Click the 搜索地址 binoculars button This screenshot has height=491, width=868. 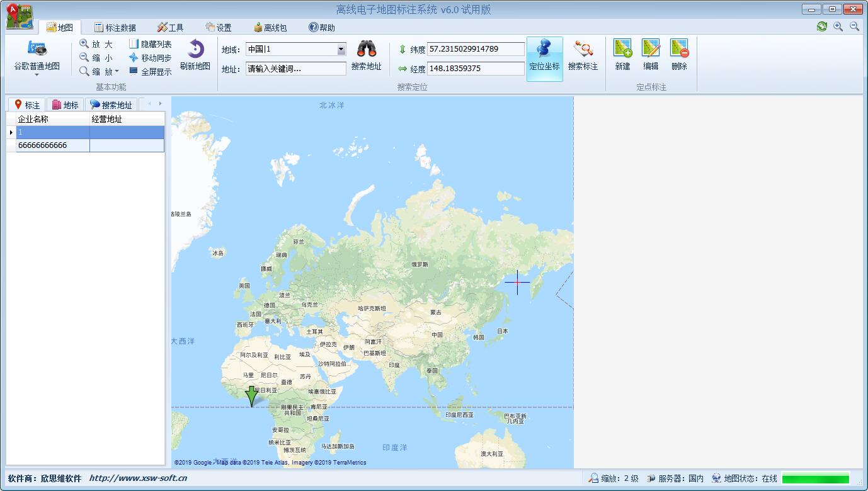367,55
